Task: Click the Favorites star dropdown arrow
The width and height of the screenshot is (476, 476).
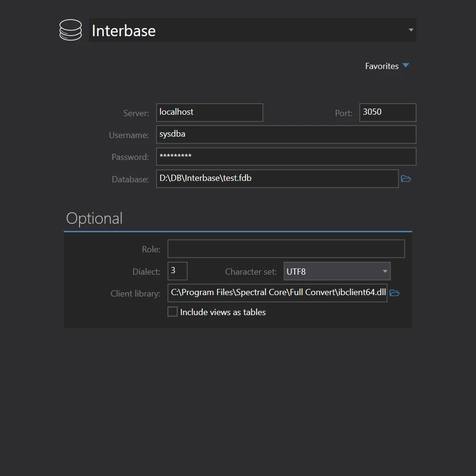Action: pyautogui.click(x=406, y=66)
